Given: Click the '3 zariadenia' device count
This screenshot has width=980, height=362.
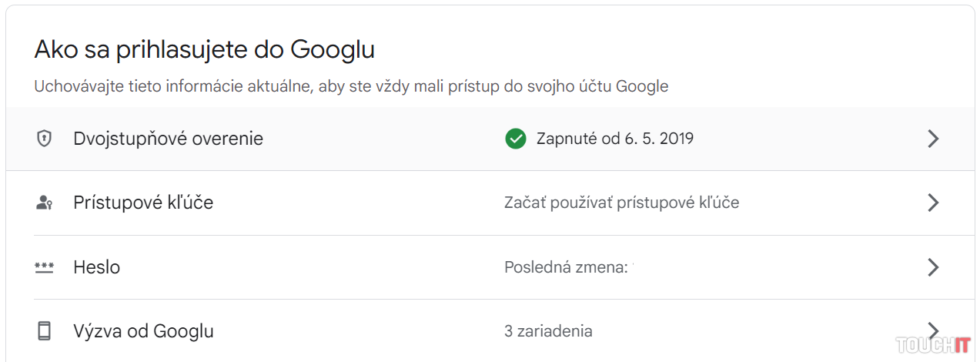Looking at the screenshot, I should (x=548, y=331).
